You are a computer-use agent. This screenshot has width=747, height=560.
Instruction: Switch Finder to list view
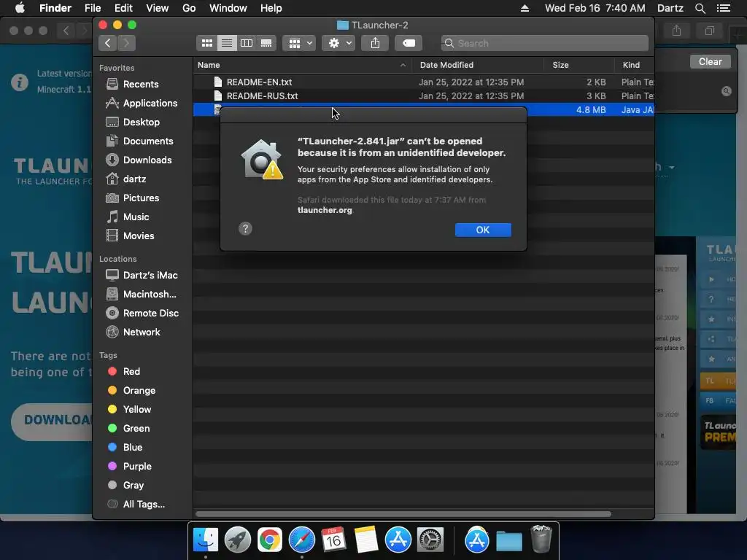[227, 43]
